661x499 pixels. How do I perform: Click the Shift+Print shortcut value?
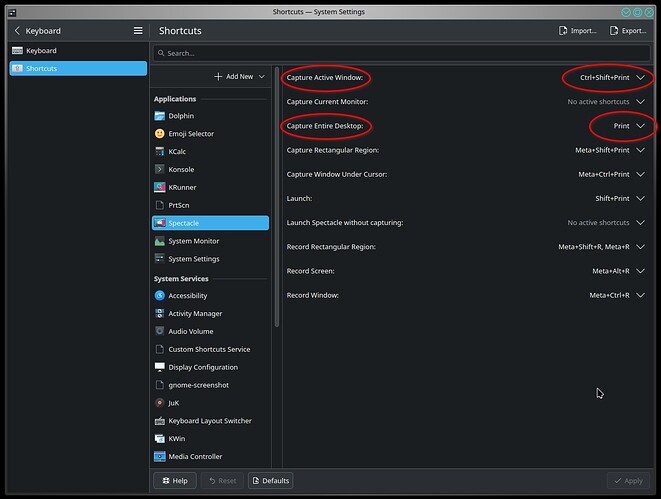(612, 199)
